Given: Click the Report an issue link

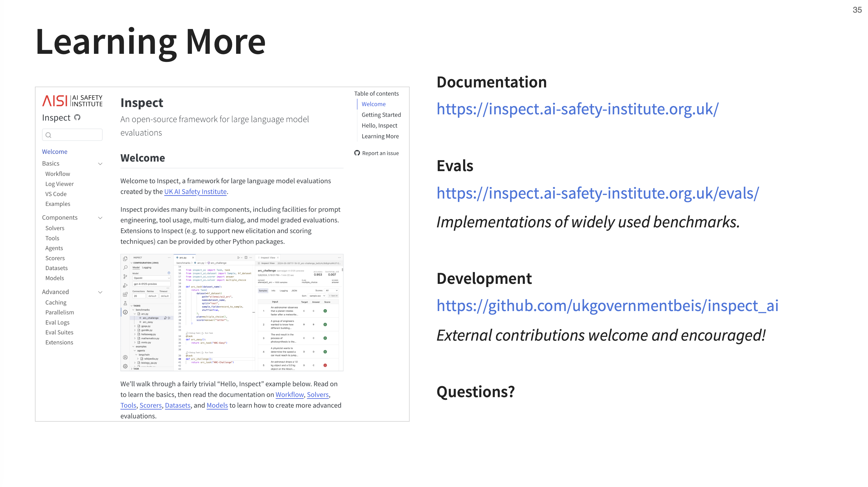Looking at the screenshot, I should (380, 153).
